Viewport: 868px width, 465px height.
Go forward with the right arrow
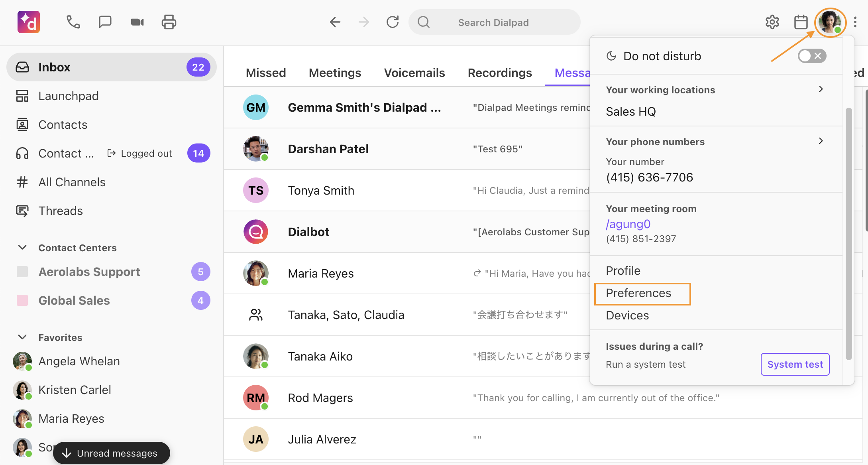(364, 22)
